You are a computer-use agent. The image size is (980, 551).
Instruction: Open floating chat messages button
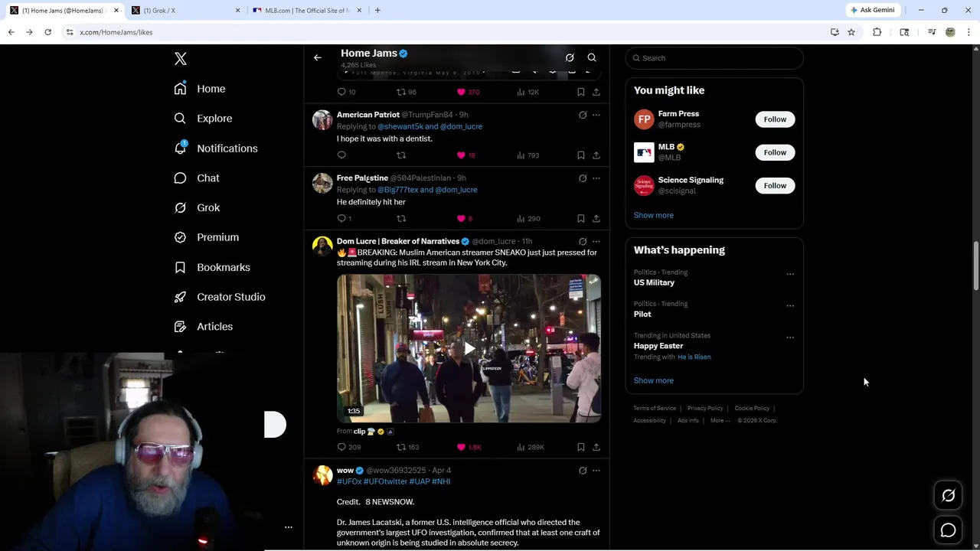pos(948,530)
